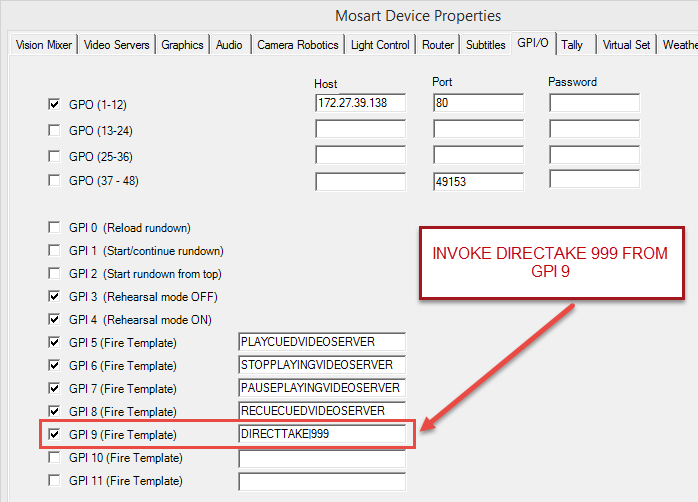Click the empty GPI 11 template field
This screenshot has width=698, height=502.
(321, 481)
